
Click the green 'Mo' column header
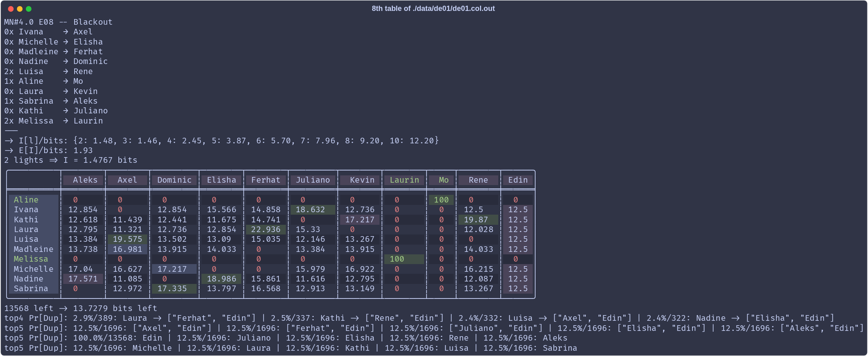(441, 180)
